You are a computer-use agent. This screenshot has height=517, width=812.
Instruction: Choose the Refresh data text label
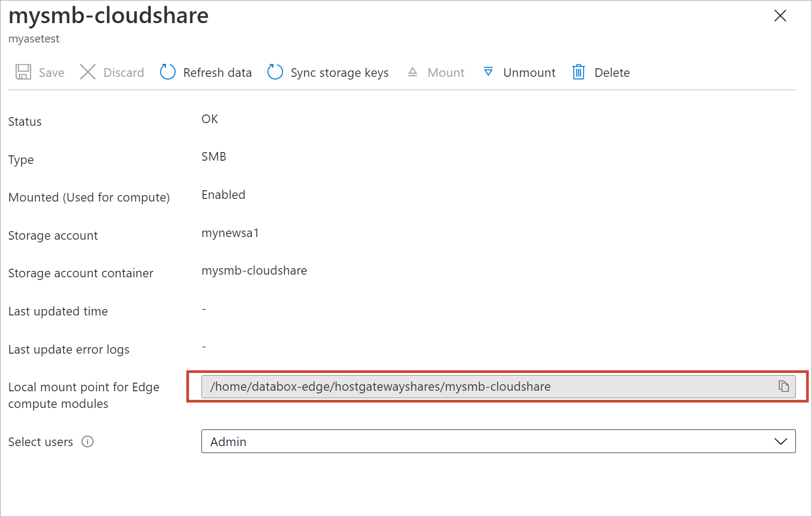(x=217, y=73)
